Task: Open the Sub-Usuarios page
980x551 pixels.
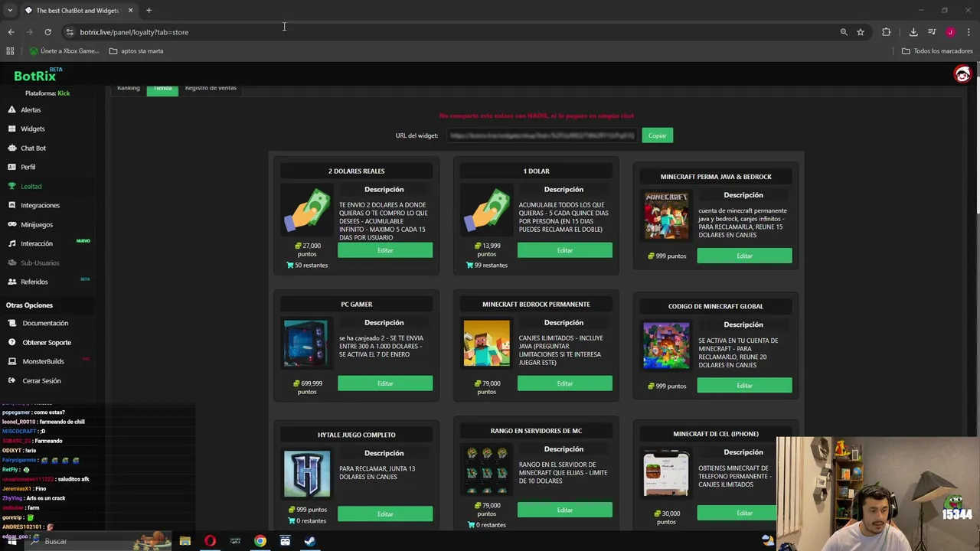Action: click(x=39, y=262)
